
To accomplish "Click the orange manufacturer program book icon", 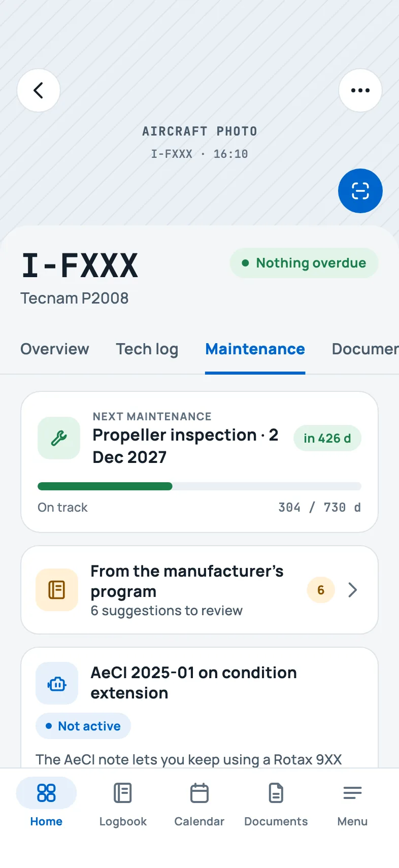I will [57, 590].
